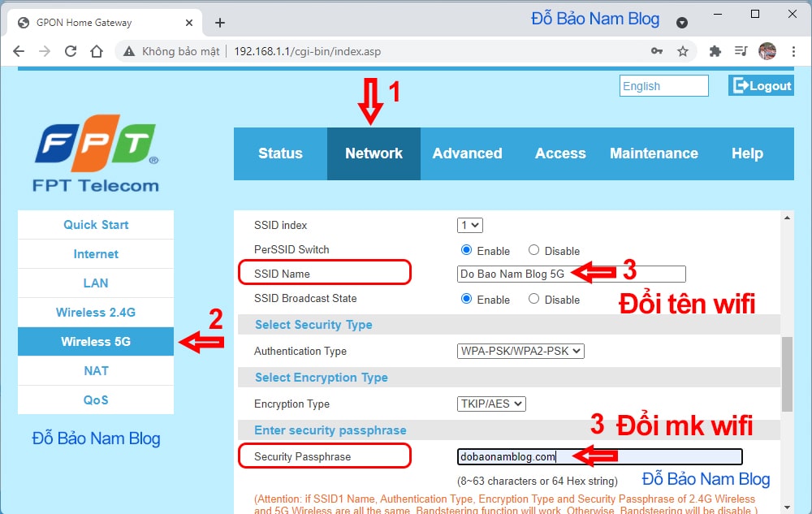812x514 pixels.
Task: Click the scrollbar down arrow
Action: (x=787, y=508)
